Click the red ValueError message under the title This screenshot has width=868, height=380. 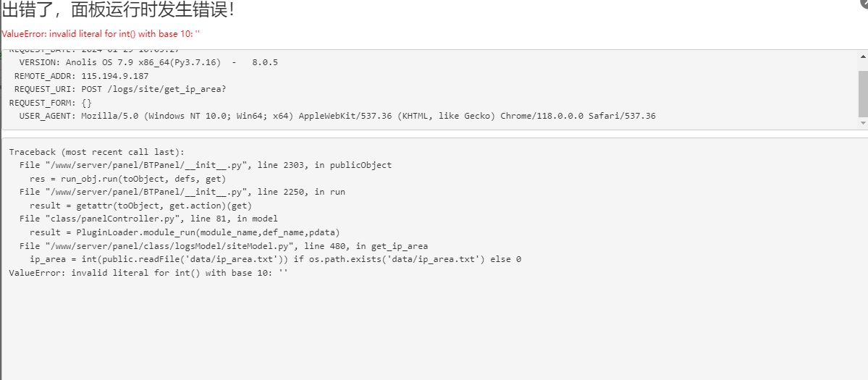(x=101, y=34)
